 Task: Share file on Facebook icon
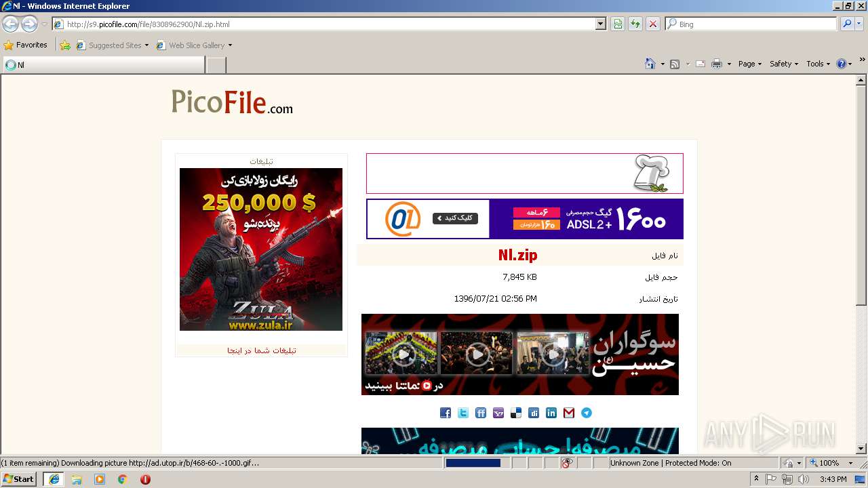click(x=446, y=413)
